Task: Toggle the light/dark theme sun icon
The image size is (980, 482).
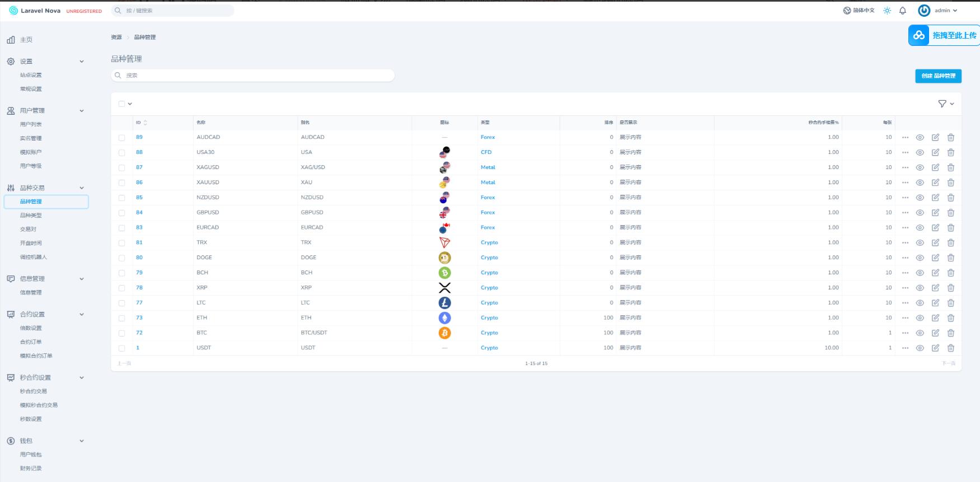Action: click(x=887, y=11)
